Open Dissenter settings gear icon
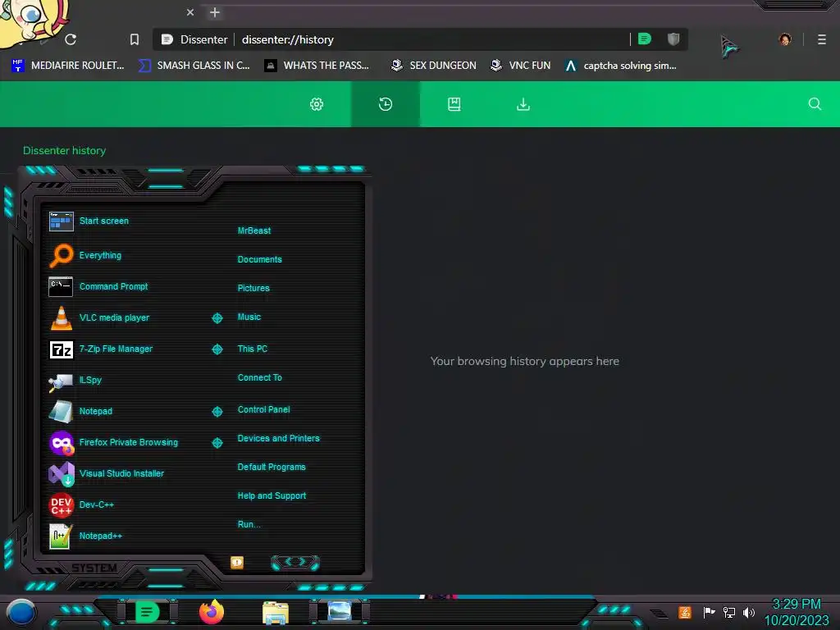840x630 pixels. [x=317, y=104]
